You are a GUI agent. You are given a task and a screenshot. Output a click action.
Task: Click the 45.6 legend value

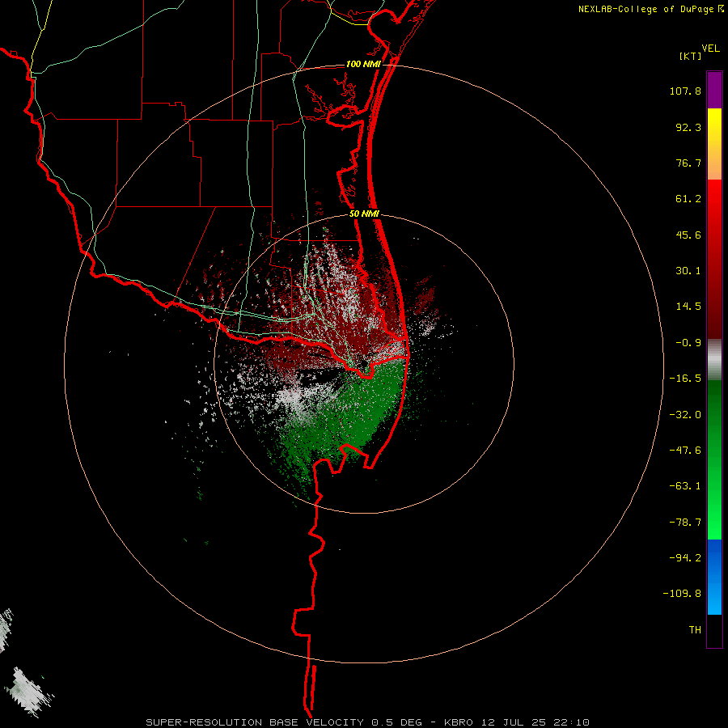click(x=688, y=235)
